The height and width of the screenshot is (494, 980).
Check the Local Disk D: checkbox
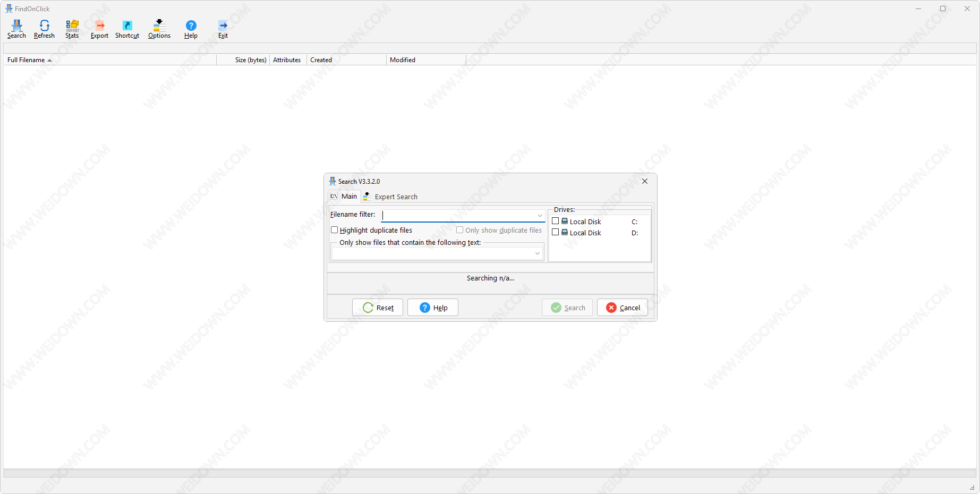click(555, 232)
